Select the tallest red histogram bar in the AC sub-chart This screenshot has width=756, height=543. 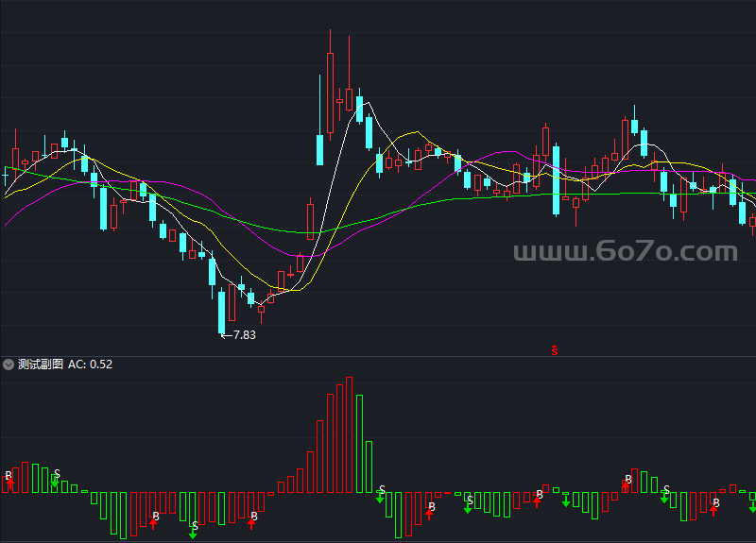[x=349, y=434]
